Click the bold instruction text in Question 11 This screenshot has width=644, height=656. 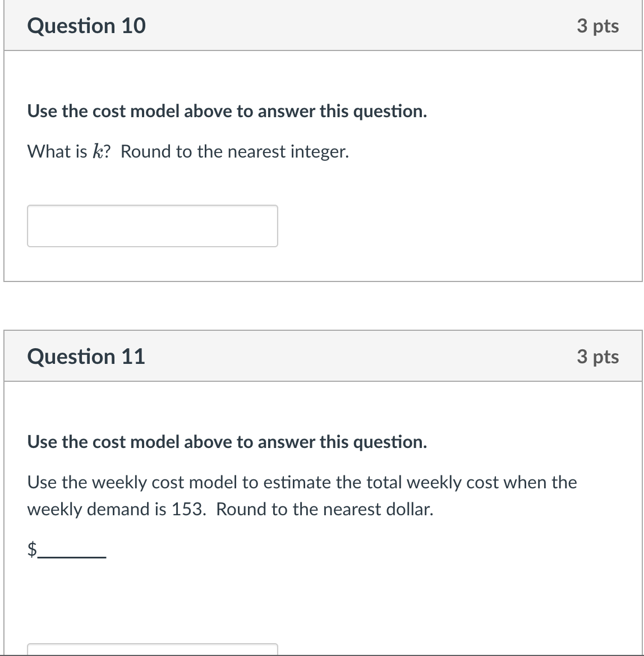click(227, 442)
